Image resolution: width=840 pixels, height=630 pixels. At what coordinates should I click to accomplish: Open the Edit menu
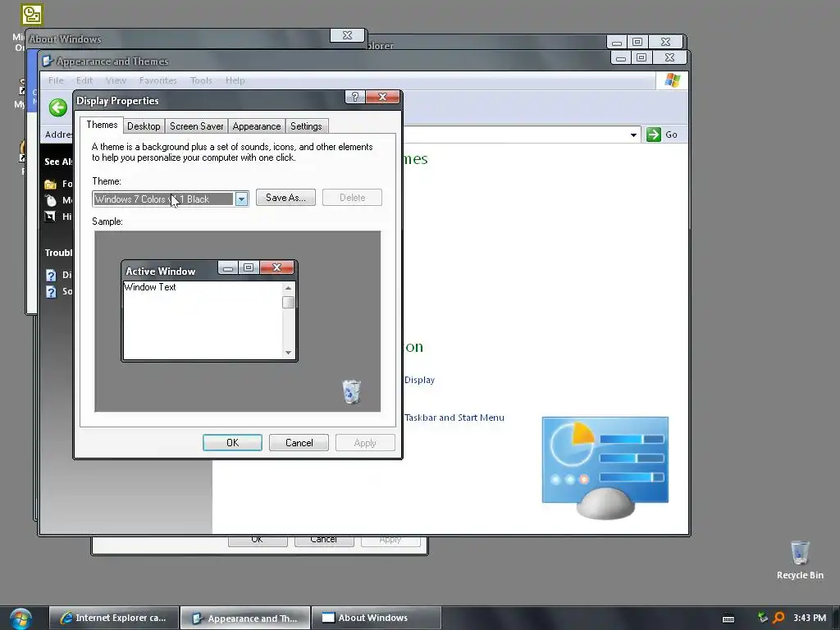tap(84, 80)
